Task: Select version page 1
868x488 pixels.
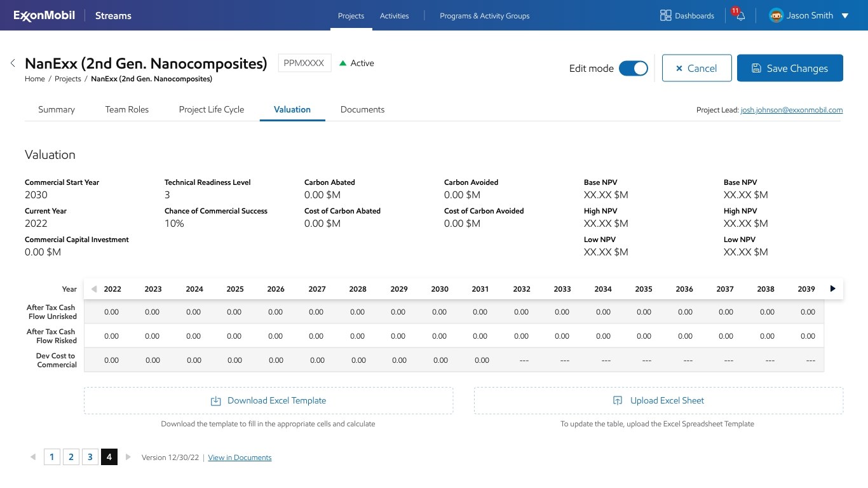Action: coord(52,457)
